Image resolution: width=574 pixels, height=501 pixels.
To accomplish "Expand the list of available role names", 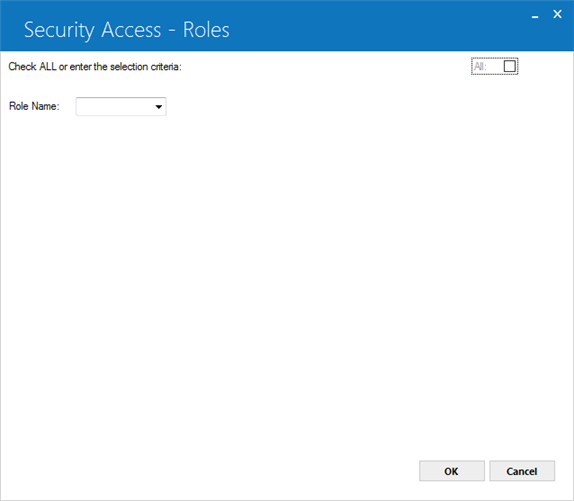I will point(159,107).
